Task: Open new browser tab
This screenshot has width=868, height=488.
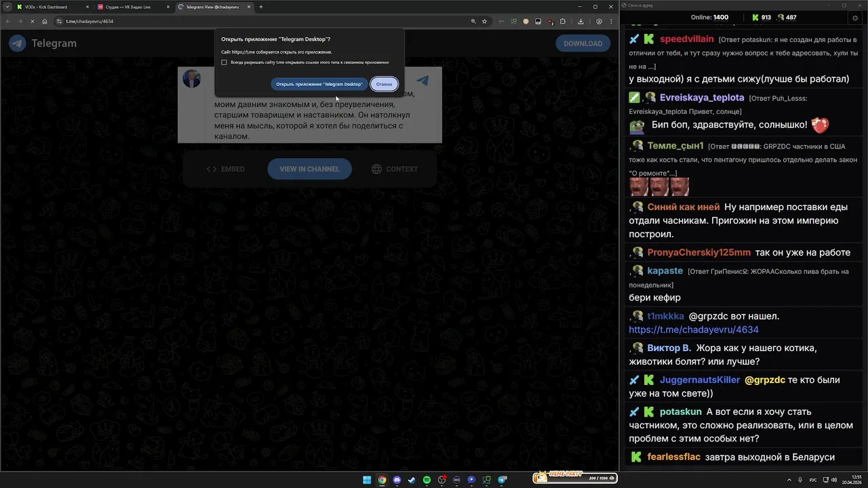Action: pos(261,7)
